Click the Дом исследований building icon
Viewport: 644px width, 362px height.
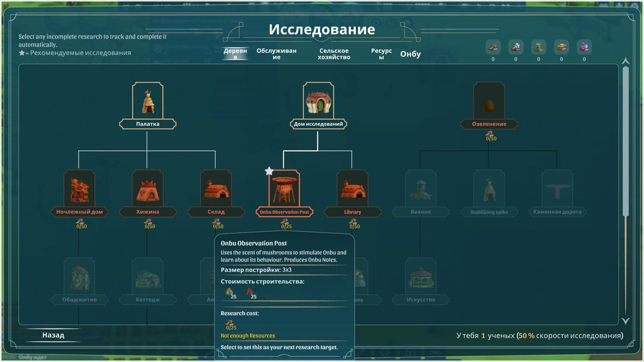[x=318, y=100]
